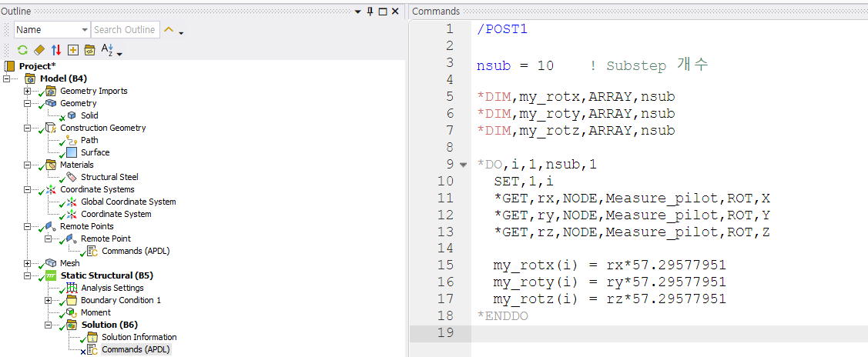Click the Model (B4) icon
This screenshot has width=868, height=357.
tap(31, 79)
